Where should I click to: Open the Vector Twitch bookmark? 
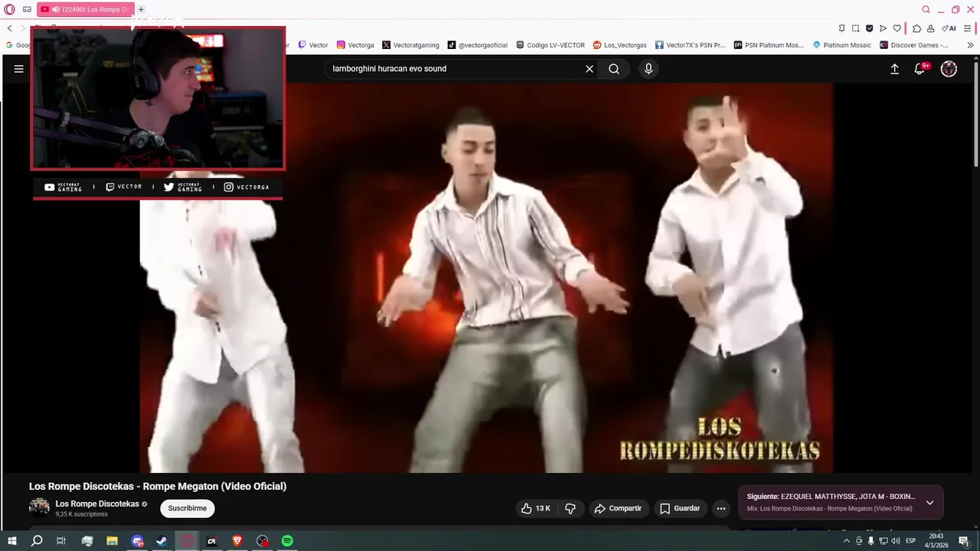[x=313, y=45]
